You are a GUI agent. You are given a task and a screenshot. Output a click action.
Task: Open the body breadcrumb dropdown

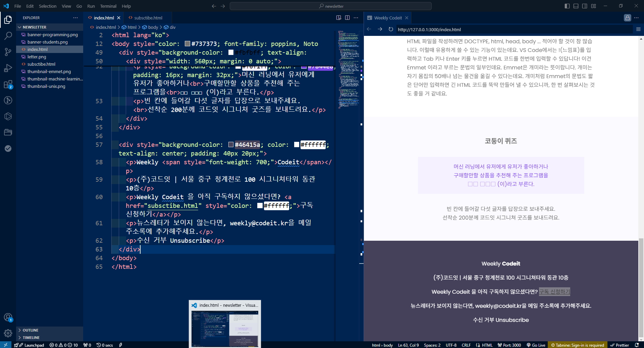(x=150, y=27)
